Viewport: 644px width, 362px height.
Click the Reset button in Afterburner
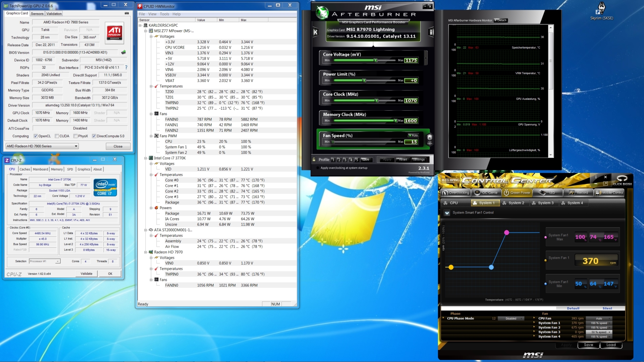pos(403,160)
